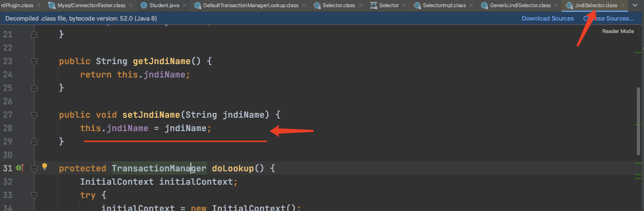This screenshot has height=211, width=644.
Task: Click the Choose Sources link
Action: pos(608,18)
